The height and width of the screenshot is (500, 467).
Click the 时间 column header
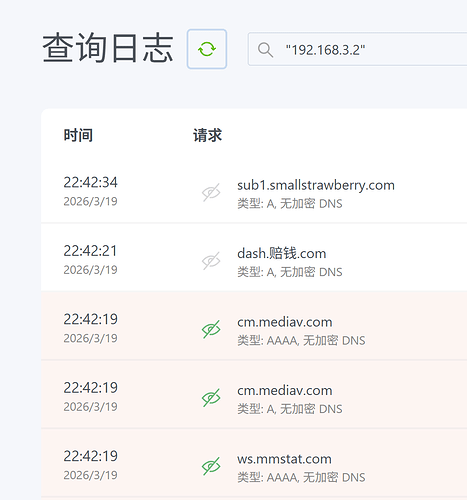click(78, 135)
